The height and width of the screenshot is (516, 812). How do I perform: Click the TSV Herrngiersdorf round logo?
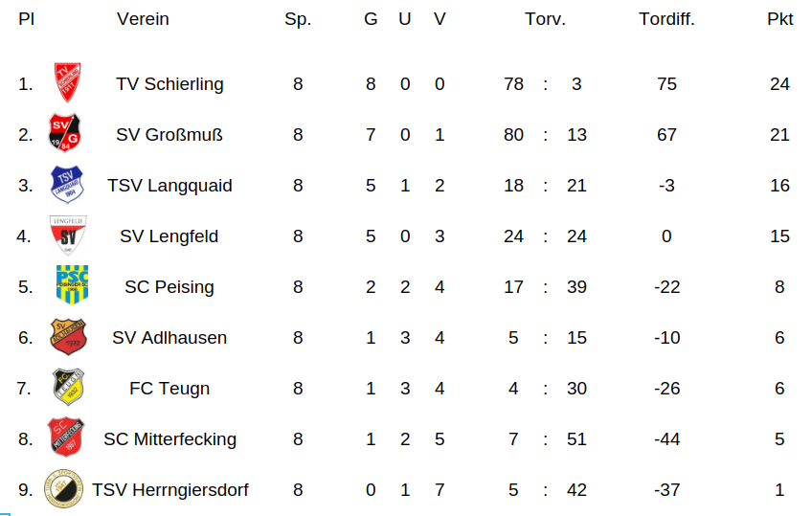point(65,489)
